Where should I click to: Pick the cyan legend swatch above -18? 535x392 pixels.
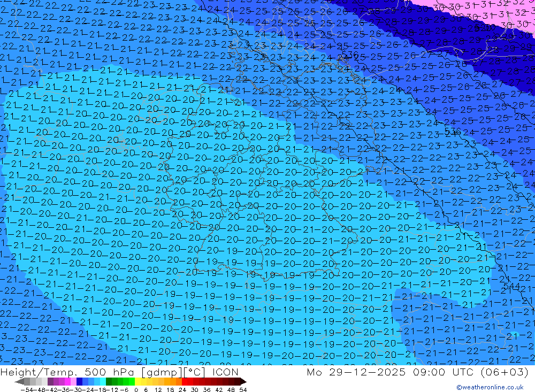click(103, 381)
